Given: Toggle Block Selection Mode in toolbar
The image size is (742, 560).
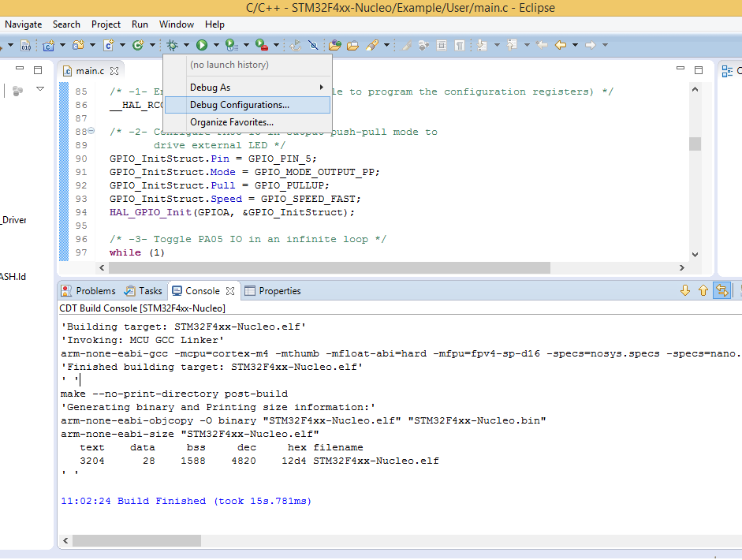Looking at the screenshot, I should point(442,46).
